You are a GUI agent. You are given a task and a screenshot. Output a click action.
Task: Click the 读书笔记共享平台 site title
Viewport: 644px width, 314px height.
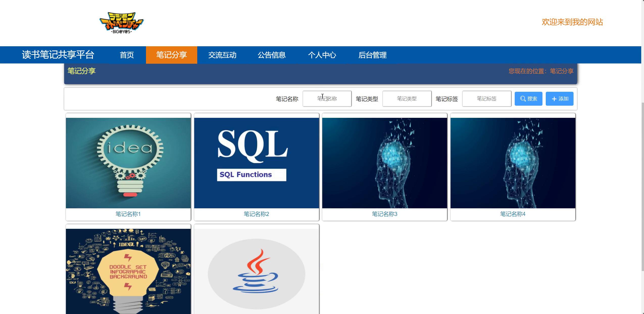coord(58,55)
